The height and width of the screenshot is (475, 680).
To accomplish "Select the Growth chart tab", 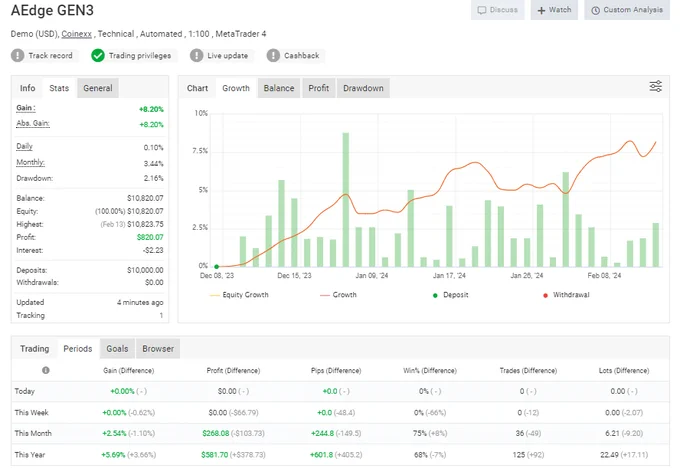I will pyautogui.click(x=236, y=88).
